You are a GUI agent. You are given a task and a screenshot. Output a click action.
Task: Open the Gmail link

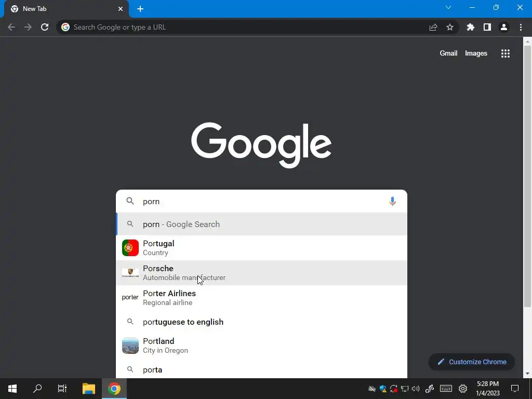click(448, 54)
